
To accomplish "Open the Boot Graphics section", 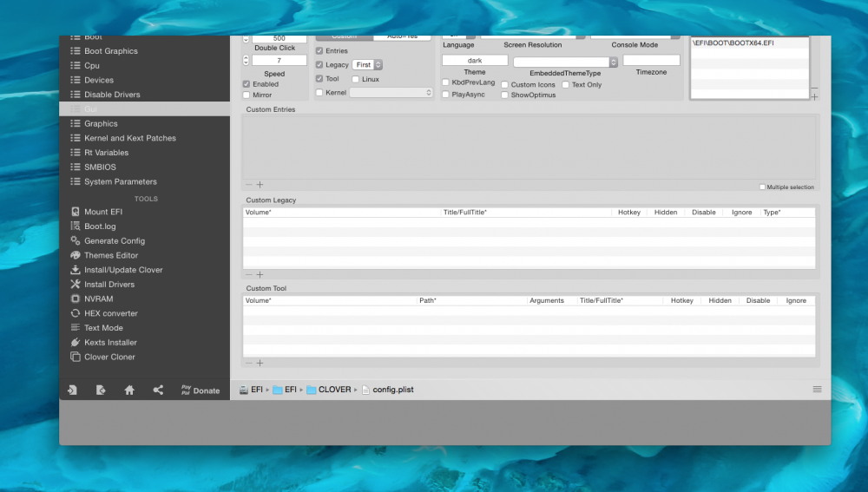I will [111, 51].
